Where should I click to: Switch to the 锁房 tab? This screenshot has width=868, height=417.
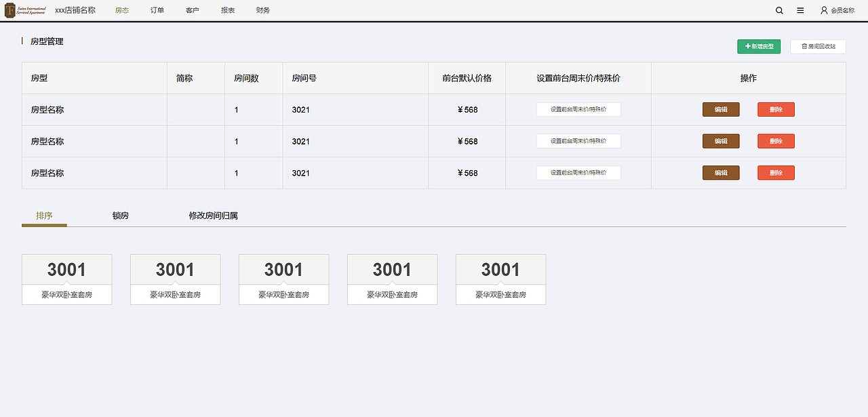pos(119,215)
